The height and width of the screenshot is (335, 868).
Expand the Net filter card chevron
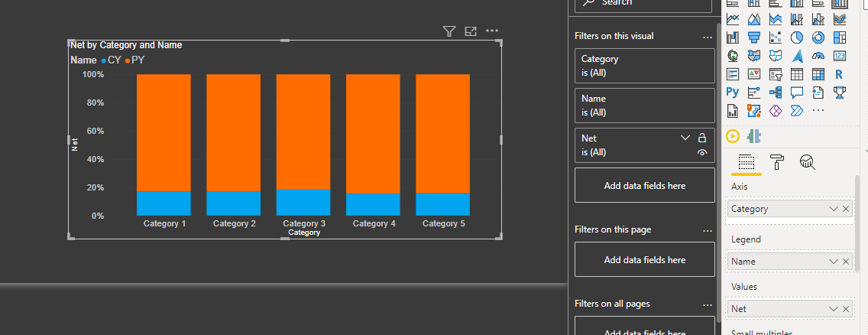click(685, 138)
